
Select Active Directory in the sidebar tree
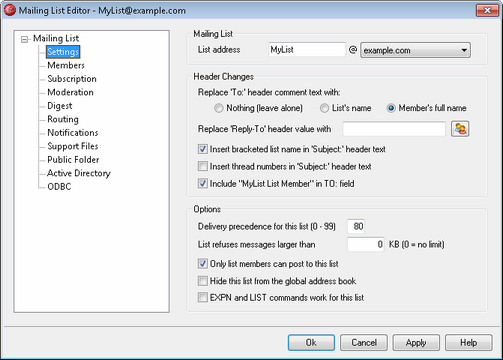coord(79,173)
